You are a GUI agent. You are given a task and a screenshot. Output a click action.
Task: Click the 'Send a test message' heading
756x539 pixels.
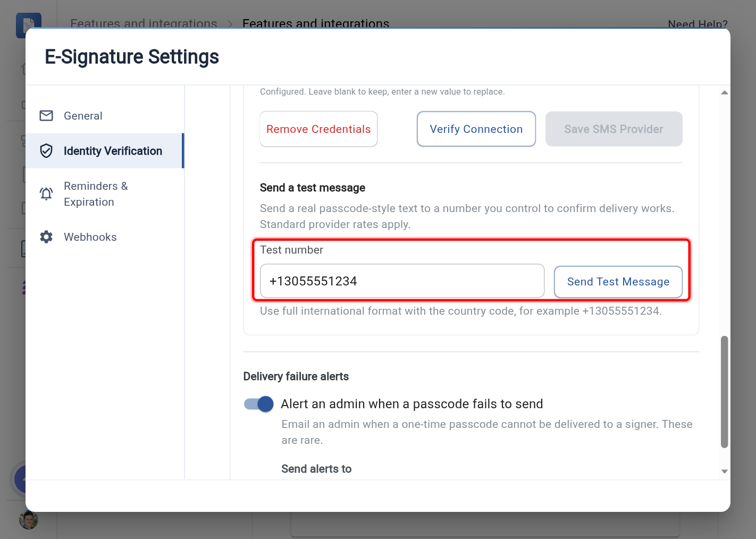313,188
